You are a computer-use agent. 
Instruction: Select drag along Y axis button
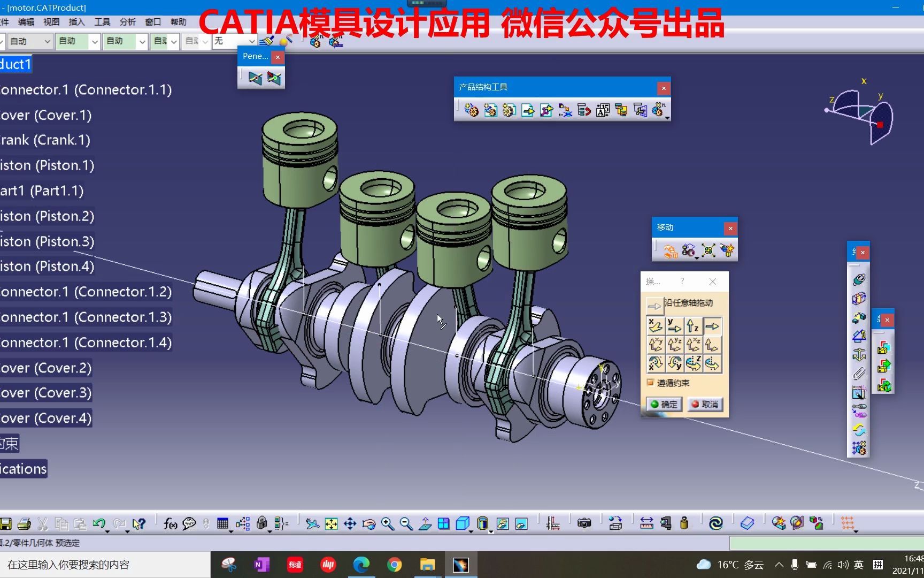click(x=674, y=326)
